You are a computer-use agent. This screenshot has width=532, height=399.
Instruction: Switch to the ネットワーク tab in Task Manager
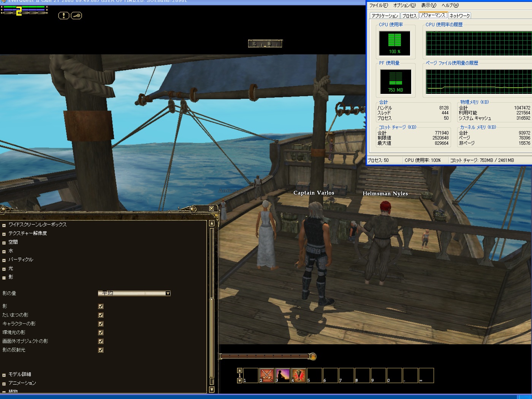click(x=460, y=16)
